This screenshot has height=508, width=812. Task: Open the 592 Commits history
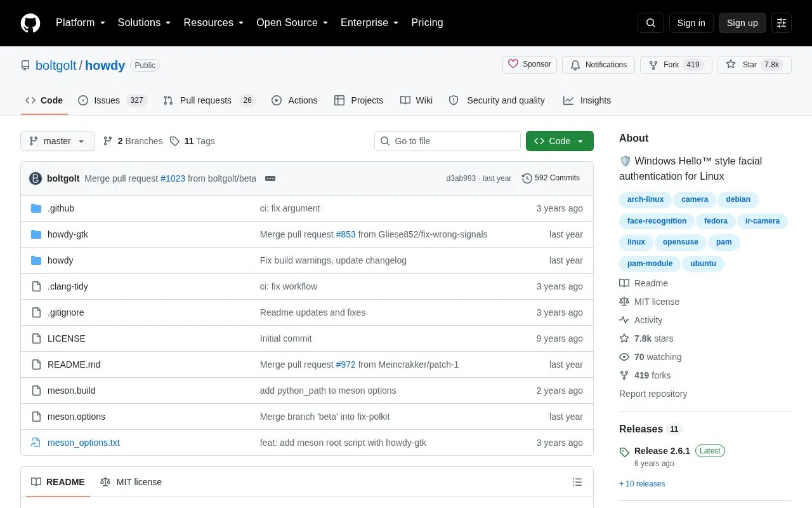coord(551,178)
